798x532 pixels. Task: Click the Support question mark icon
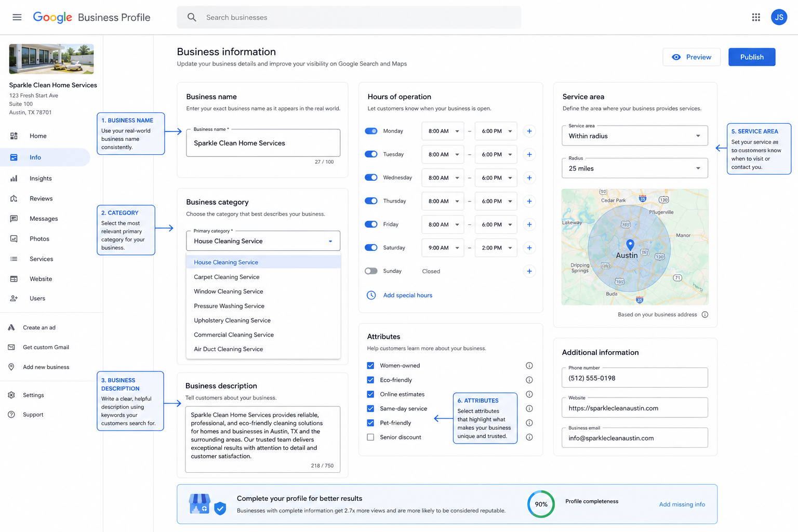click(x=11, y=415)
